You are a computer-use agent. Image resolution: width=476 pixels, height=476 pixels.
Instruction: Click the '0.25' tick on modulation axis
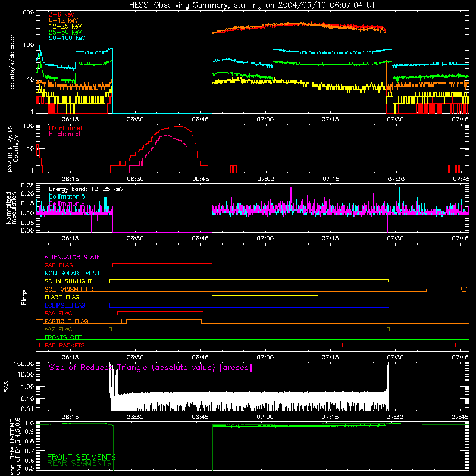[x=27, y=186]
